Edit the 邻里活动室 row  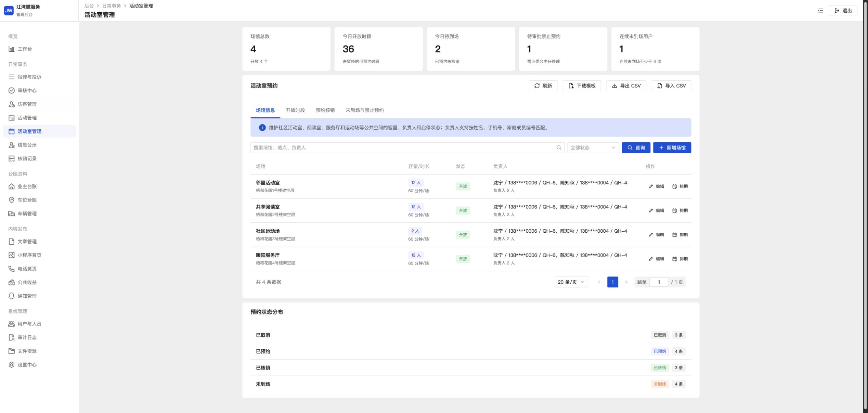click(656, 186)
